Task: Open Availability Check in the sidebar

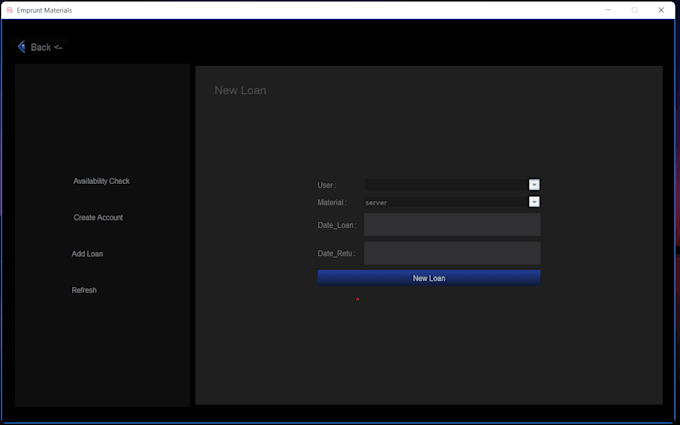Action: (101, 181)
